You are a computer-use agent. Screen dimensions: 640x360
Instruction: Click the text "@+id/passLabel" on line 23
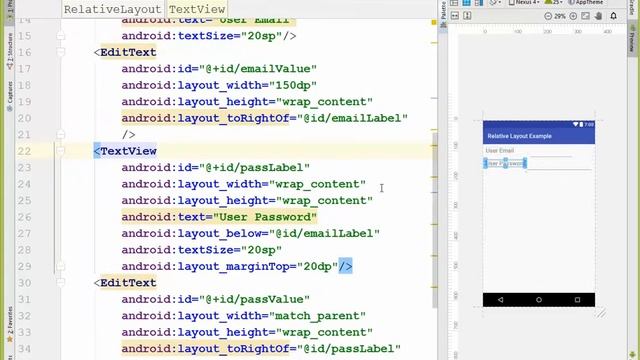tap(255, 167)
